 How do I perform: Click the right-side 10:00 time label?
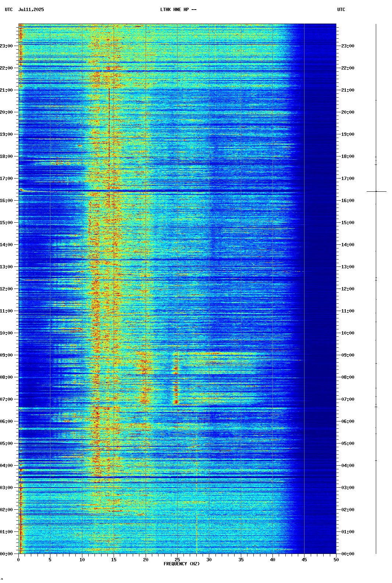pyautogui.click(x=348, y=333)
